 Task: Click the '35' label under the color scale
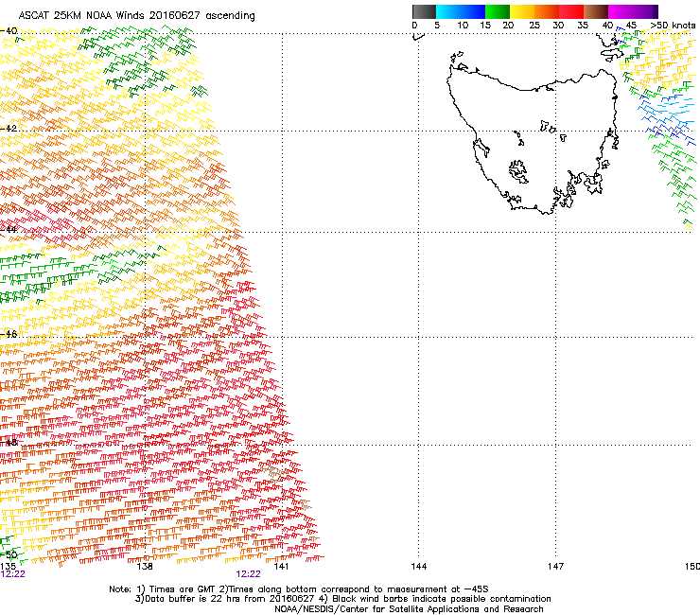point(583,26)
